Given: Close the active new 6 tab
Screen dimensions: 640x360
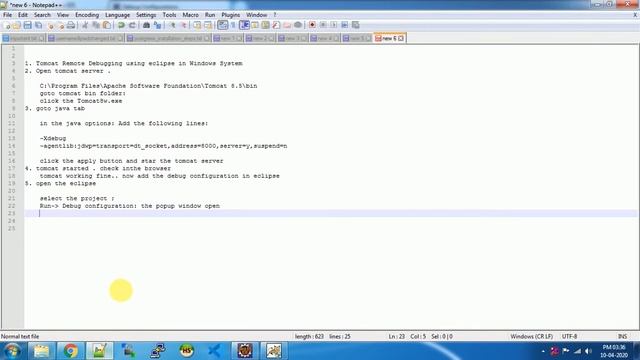Looking at the screenshot, I should 401,38.
